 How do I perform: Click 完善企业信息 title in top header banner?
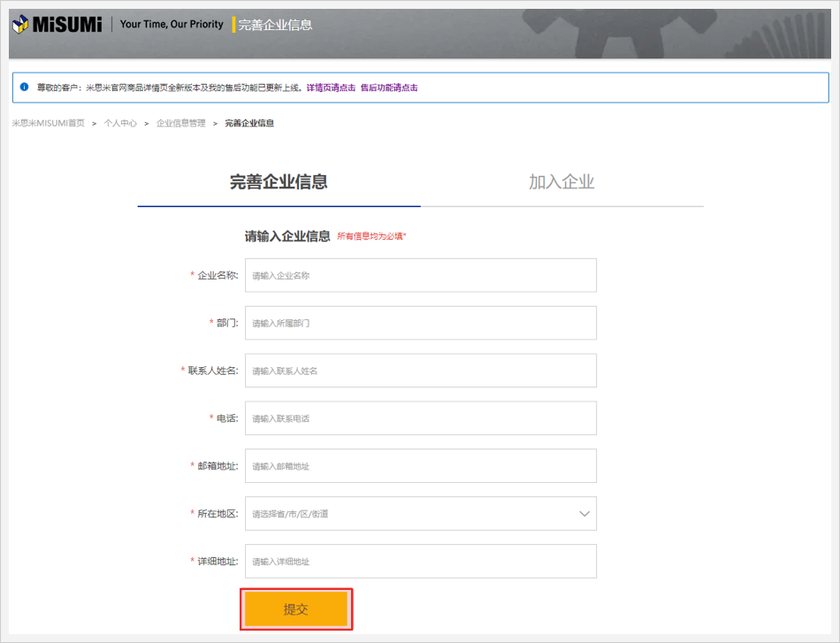tap(275, 25)
